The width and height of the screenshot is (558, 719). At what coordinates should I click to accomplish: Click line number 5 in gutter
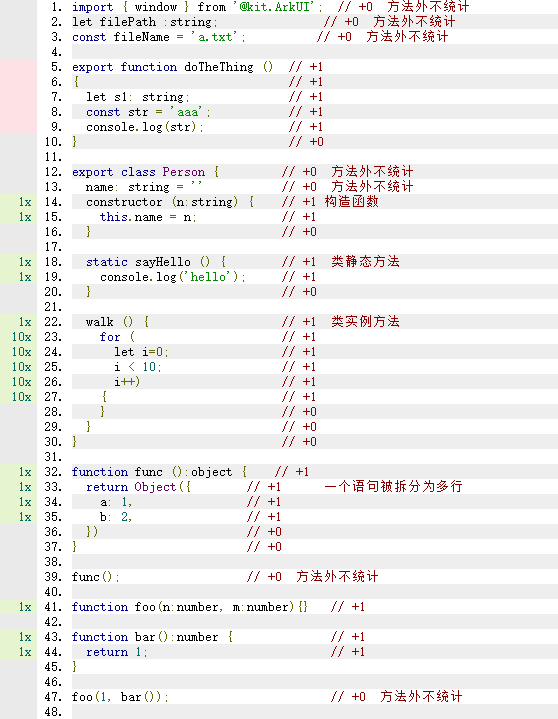(56, 67)
